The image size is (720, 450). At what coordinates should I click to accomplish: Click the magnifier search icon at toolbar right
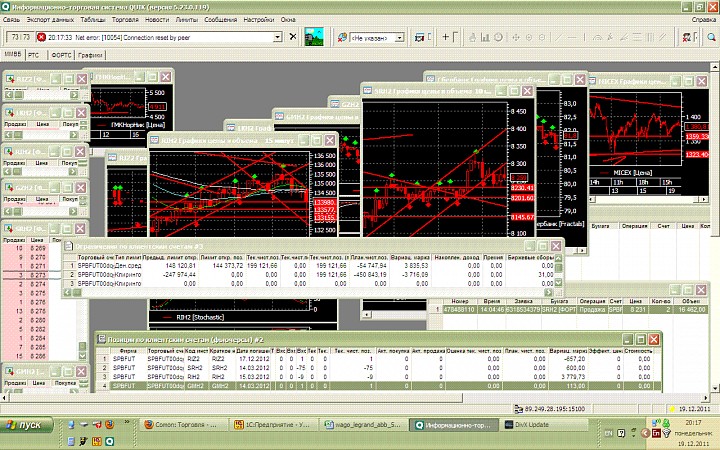pyautogui.click(x=711, y=38)
